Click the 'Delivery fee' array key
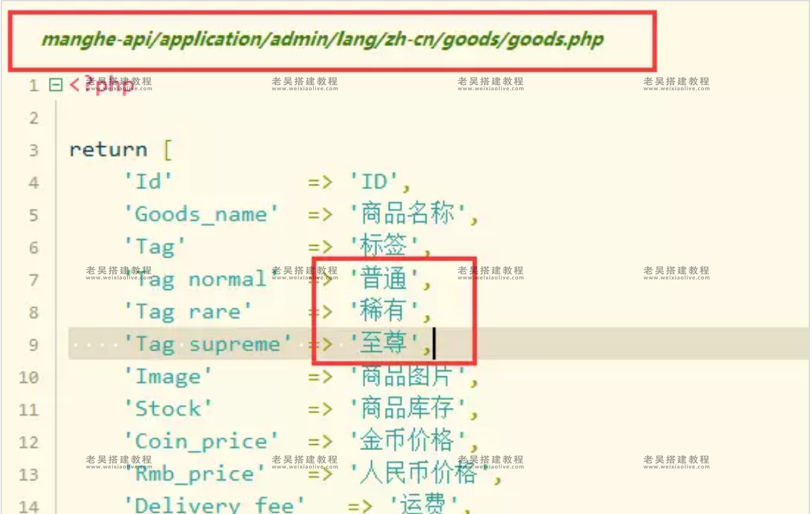Screen dimensions: 812x514 tap(214, 504)
